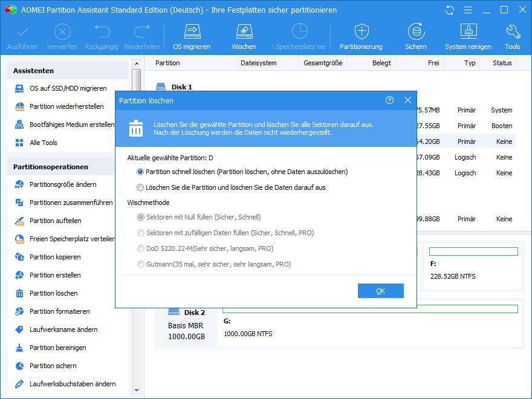Select DoD 5220.22-M wipe method
The height and width of the screenshot is (399, 532).
pos(140,248)
